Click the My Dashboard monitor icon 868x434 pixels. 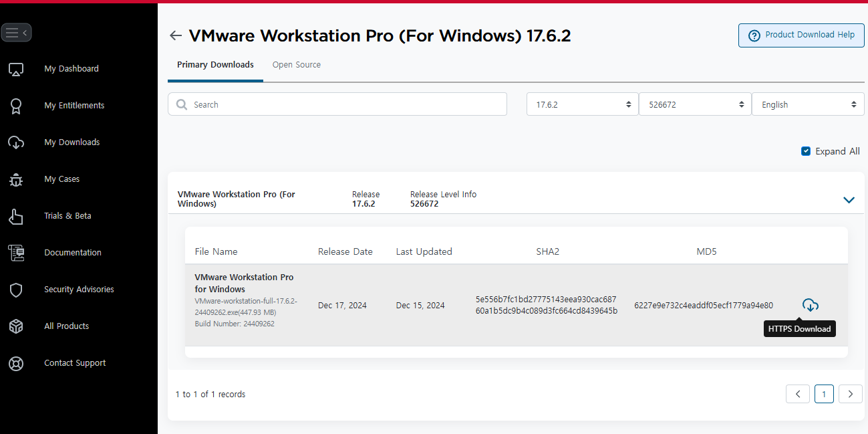(16, 69)
